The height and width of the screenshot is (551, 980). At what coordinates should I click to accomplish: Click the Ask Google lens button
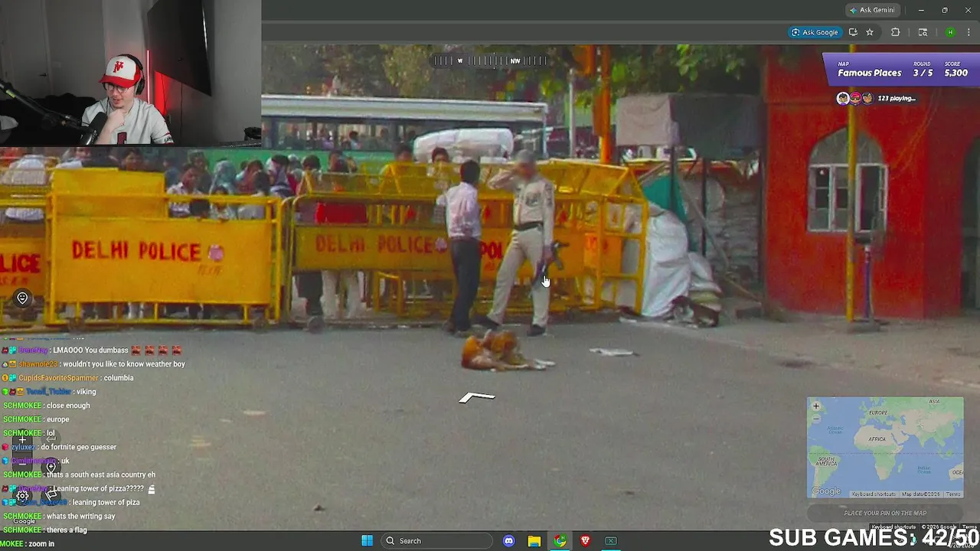(815, 32)
